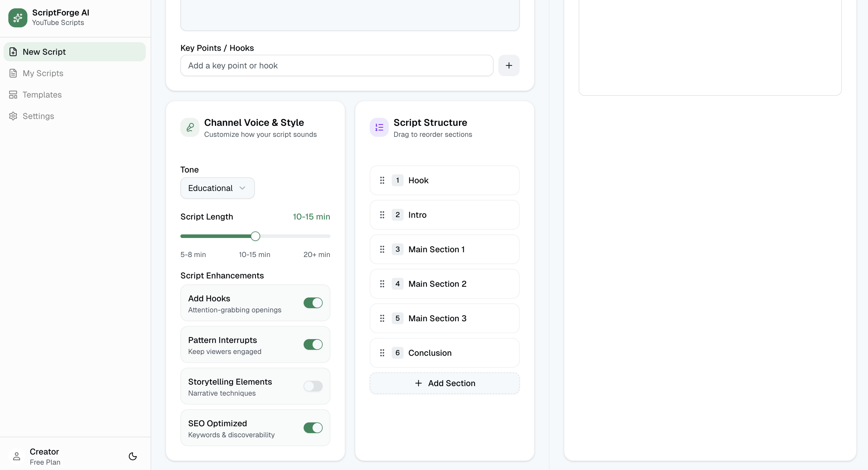Grab the drag handle for Intro
Viewport: 868px width, 470px height.
click(382, 215)
